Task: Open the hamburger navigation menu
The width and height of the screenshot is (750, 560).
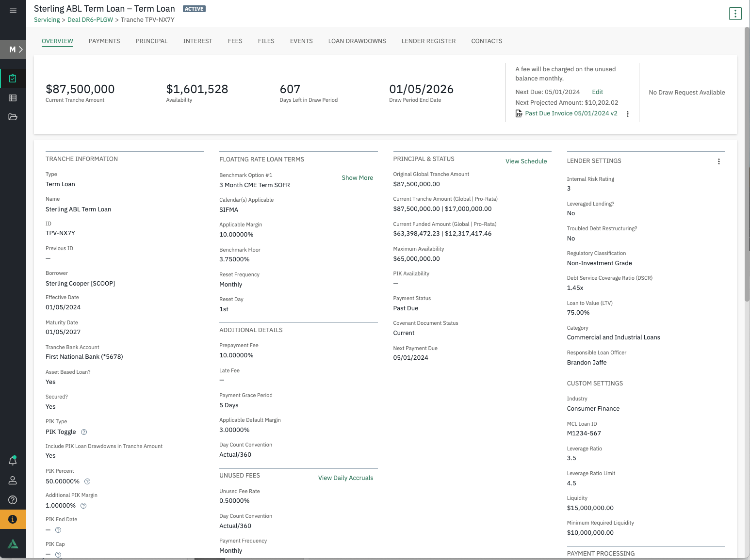Action: (13, 10)
